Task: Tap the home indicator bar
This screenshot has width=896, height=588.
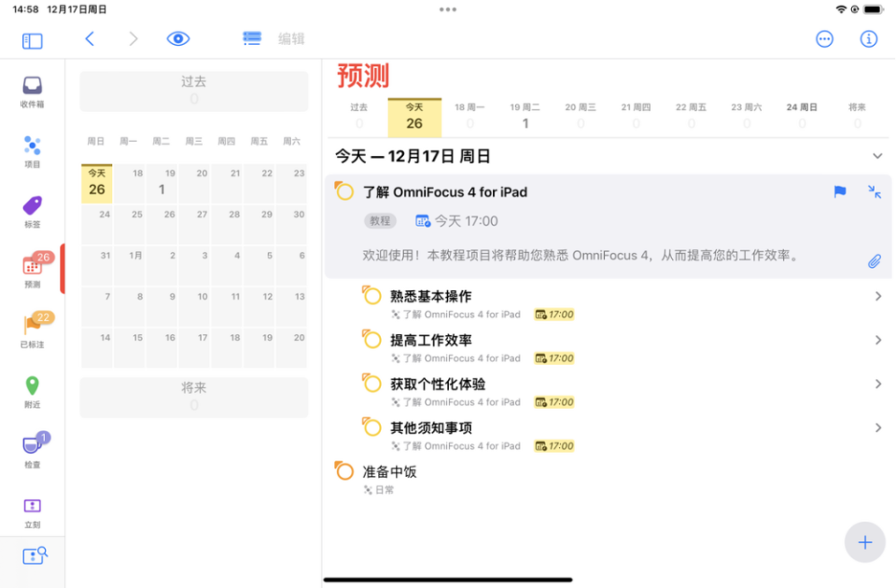Action: point(448,580)
